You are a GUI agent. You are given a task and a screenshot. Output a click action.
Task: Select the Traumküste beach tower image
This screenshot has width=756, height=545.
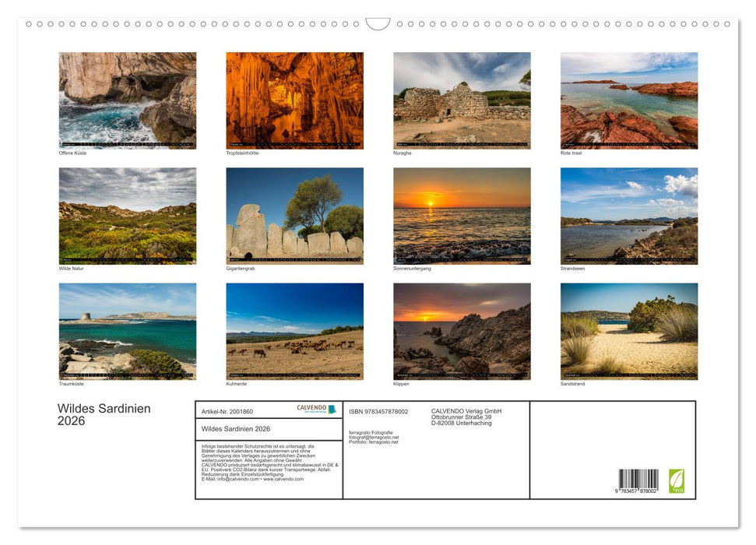point(127,330)
